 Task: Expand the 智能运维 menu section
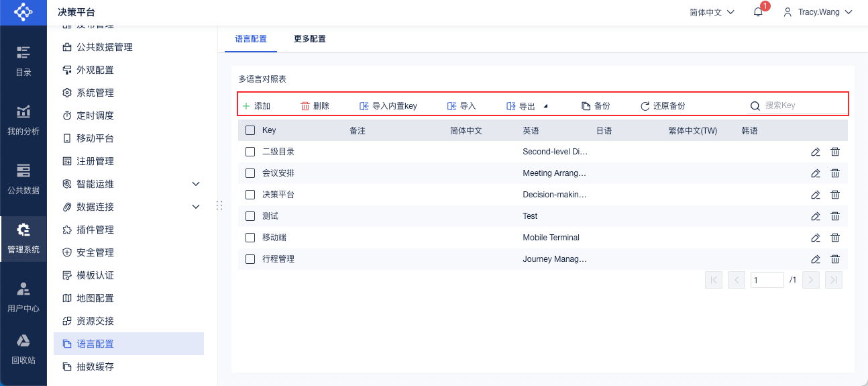coord(196,184)
